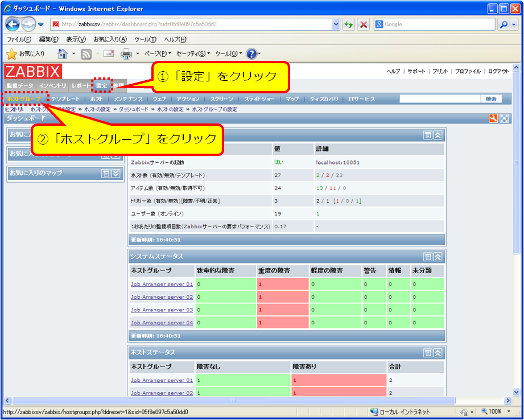Image resolution: width=524 pixels, height=420 pixels.
Task: Click the red Z favicon in address bar
Action: click(x=56, y=24)
